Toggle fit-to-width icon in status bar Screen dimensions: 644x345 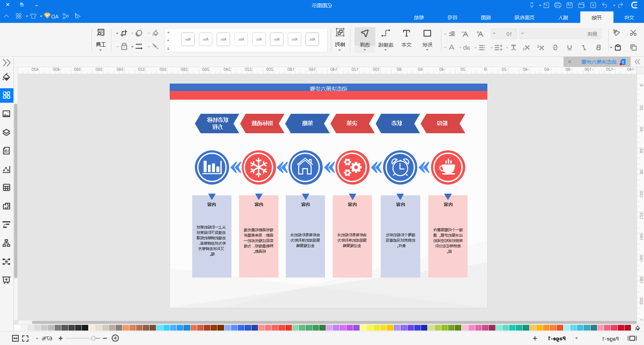[15, 338]
